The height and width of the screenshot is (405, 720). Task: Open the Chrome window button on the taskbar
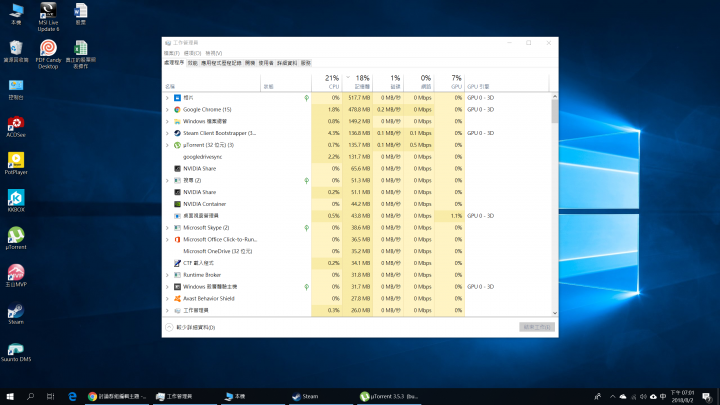117,396
